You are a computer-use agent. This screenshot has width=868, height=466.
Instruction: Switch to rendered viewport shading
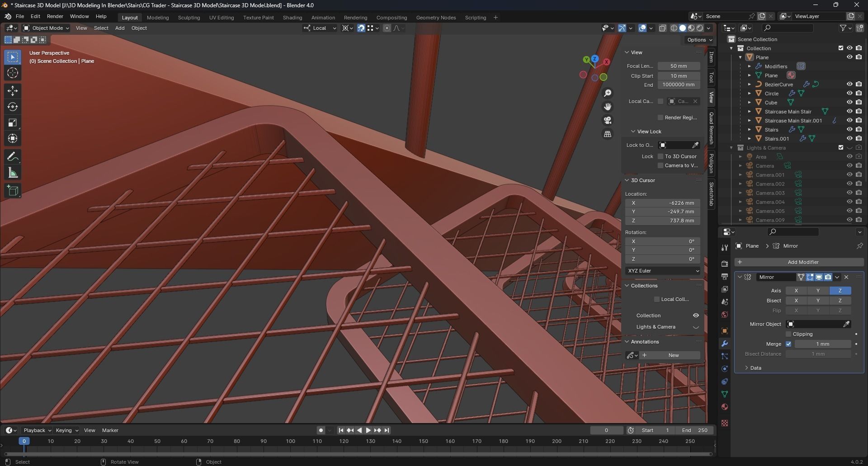(700, 28)
